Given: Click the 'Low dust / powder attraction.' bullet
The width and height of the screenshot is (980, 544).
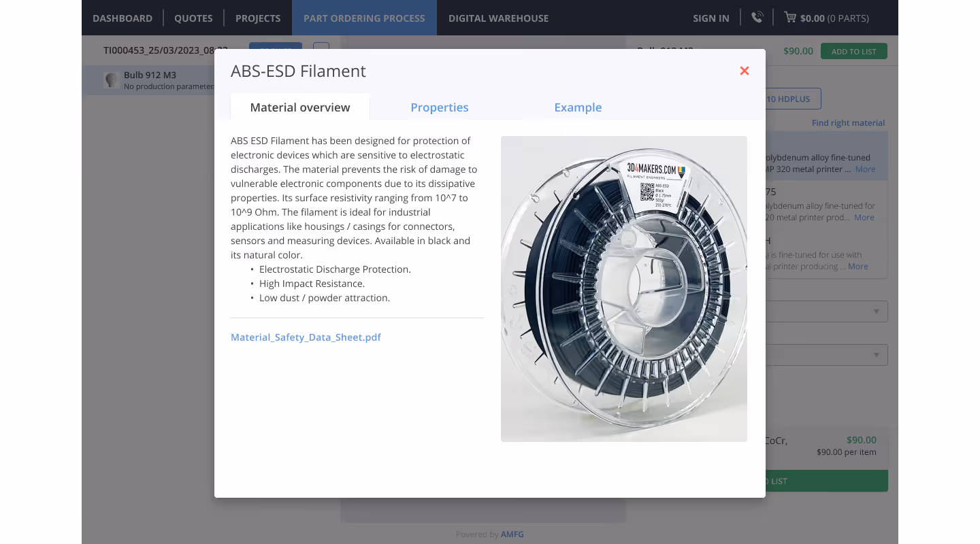Looking at the screenshot, I should pyautogui.click(x=325, y=298).
